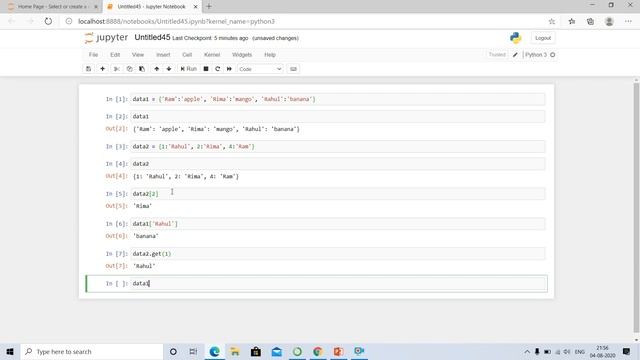The height and width of the screenshot is (360, 640).
Task: Save the notebook with the floppy disk icon
Action: (x=89, y=69)
